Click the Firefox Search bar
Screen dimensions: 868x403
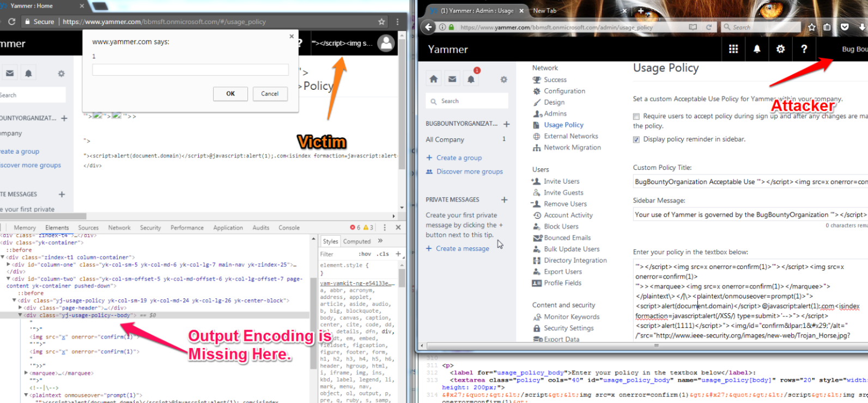click(x=761, y=27)
